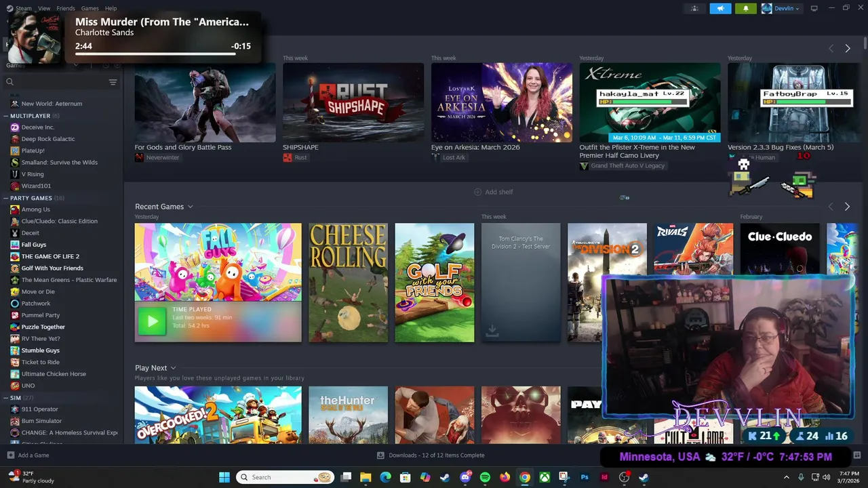
Task: Show next What's New items arrow
Action: [848, 48]
